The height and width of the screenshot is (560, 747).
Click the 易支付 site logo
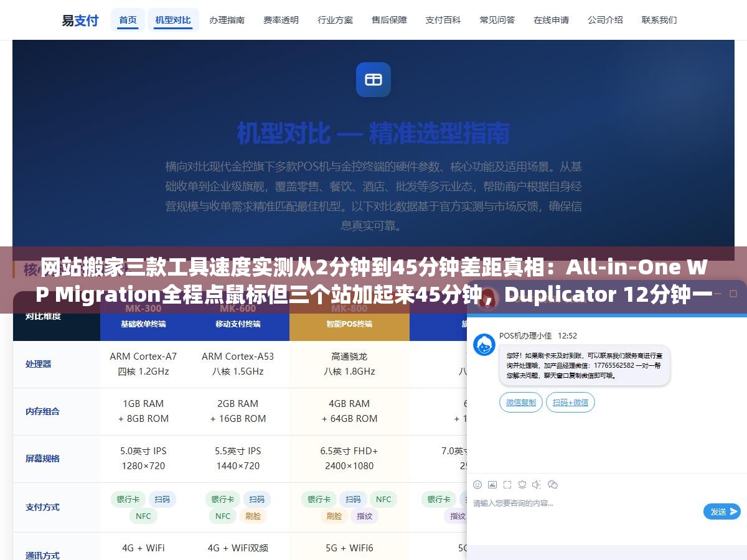(80, 20)
